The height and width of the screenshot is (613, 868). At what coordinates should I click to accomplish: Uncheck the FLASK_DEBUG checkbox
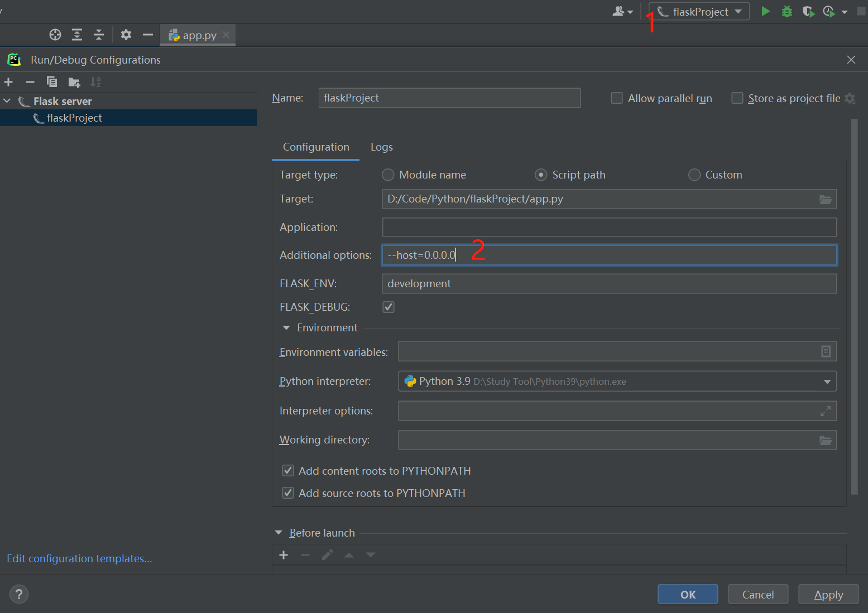[389, 307]
